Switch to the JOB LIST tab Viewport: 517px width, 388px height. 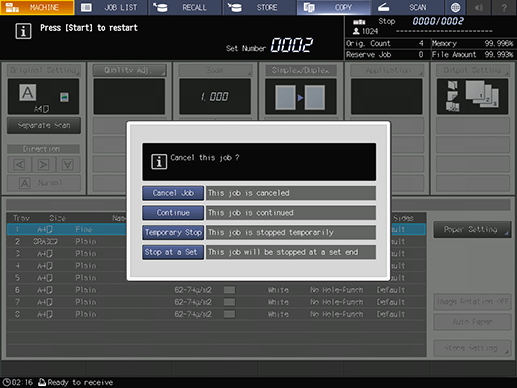pyautogui.click(x=111, y=7)
